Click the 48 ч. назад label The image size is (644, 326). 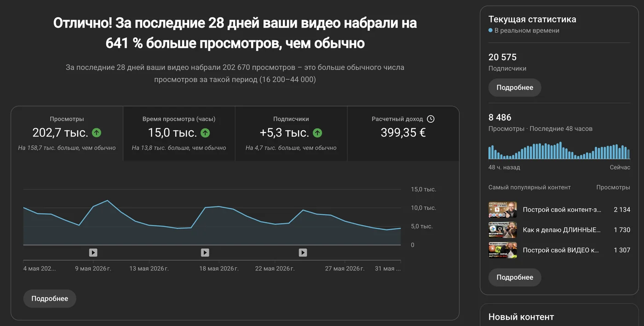pos(504,167)
